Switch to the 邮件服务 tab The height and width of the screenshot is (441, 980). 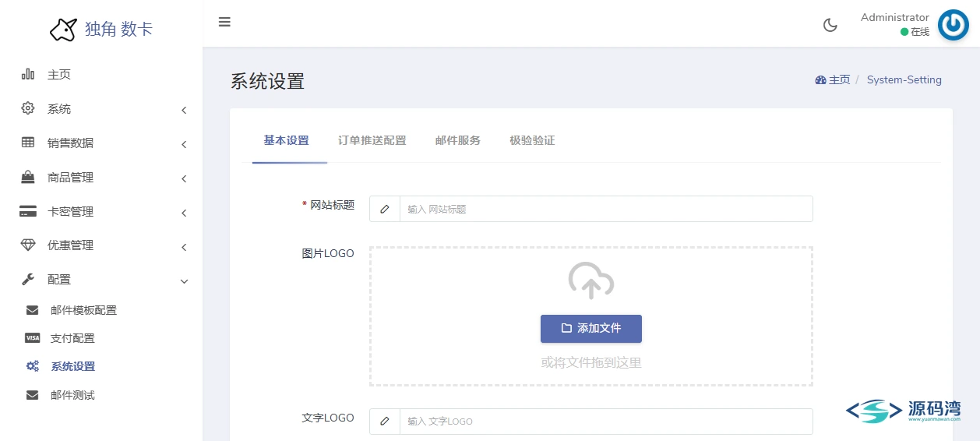click(457, 141)
